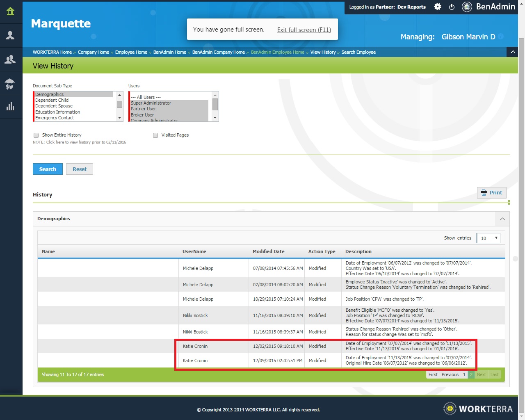Select Dependent Spouse in Document Sub Type list

[74, 106]
